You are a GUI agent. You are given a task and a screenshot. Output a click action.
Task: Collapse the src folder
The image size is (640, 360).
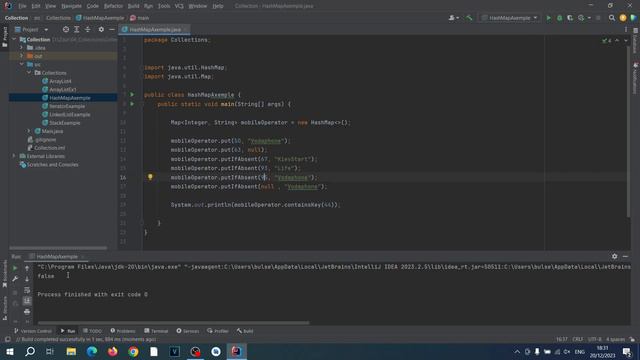click(x=22, y=64)
